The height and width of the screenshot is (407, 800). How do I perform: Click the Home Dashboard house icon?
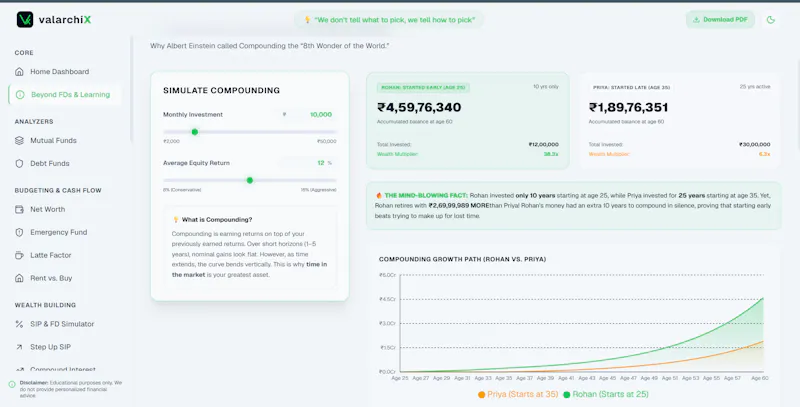tap(19, 71)
